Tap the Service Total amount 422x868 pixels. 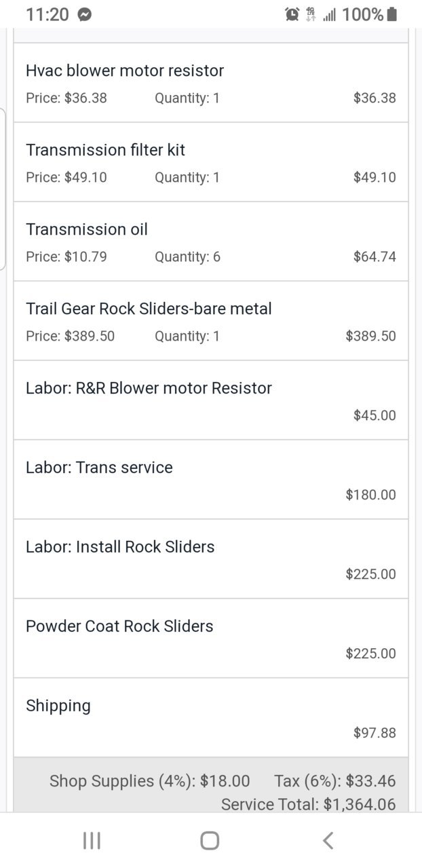[360, 805]
